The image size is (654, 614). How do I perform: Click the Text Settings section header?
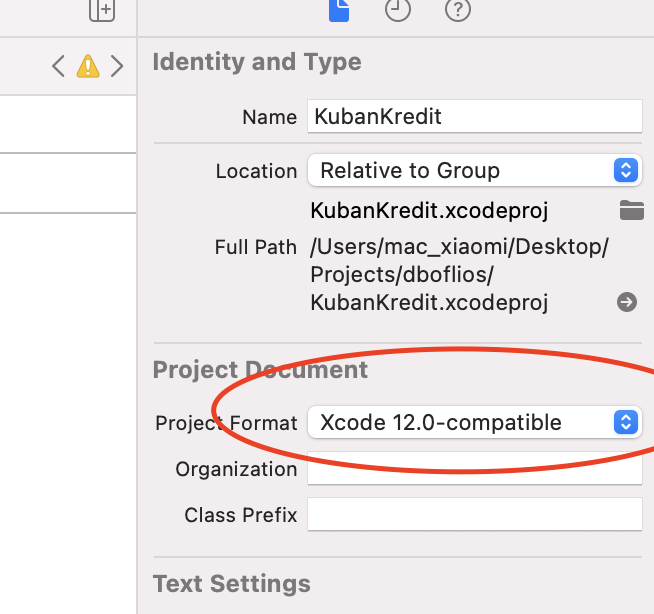coord(231,583)
